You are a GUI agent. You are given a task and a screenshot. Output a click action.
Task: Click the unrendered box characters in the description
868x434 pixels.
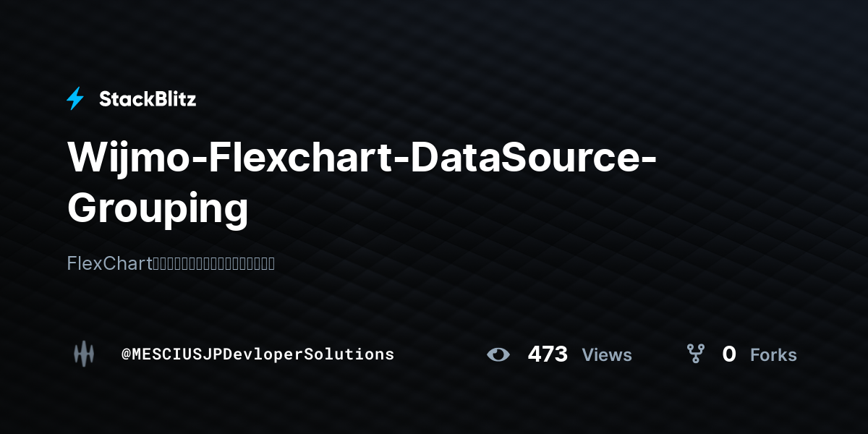click(213, 263)
